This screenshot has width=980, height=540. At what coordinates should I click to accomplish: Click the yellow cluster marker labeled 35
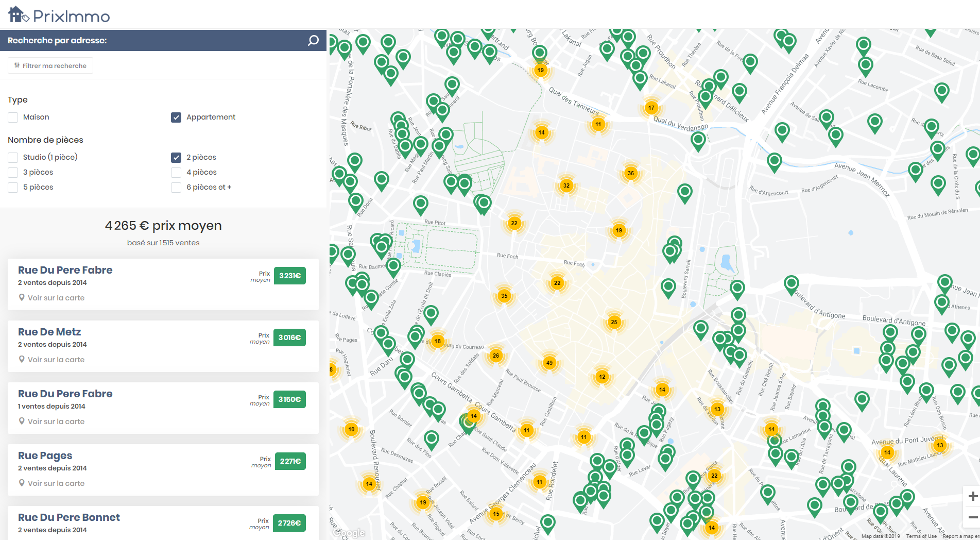504,296
